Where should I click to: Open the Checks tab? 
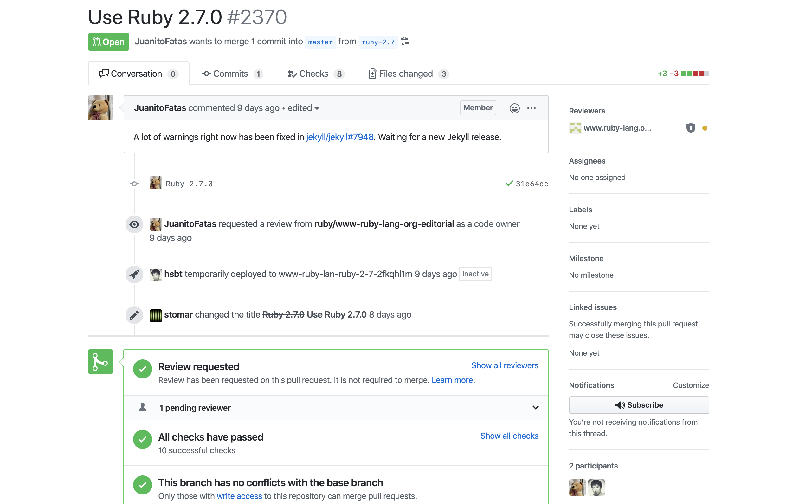[x=316, y=74]
